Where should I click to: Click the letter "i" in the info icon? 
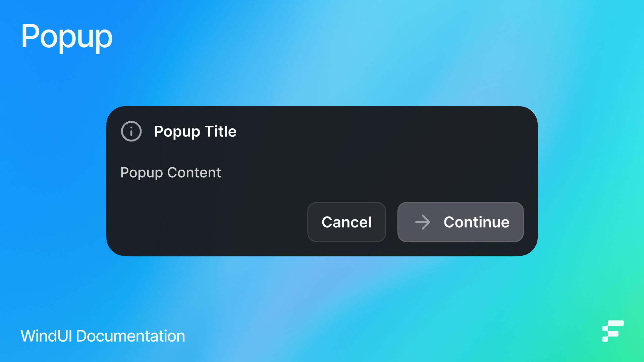coord(131,131)
